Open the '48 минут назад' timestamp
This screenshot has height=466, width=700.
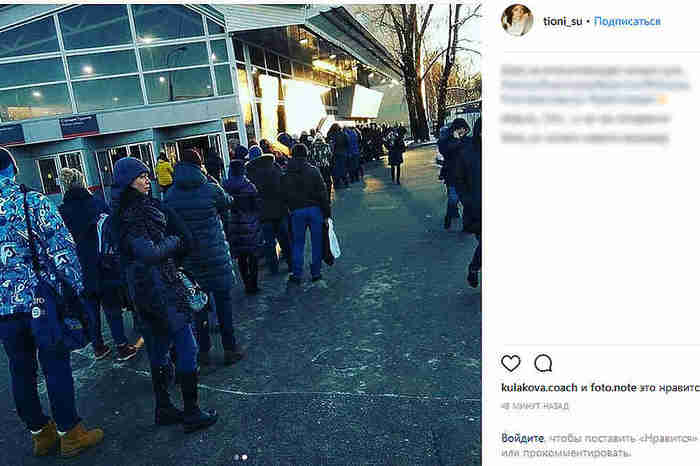535,406
